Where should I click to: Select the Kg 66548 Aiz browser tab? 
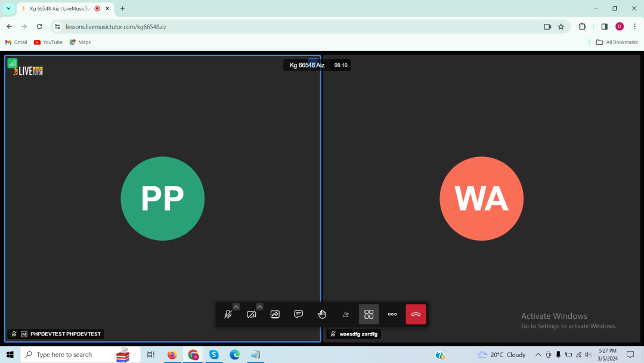pos(60,8)
